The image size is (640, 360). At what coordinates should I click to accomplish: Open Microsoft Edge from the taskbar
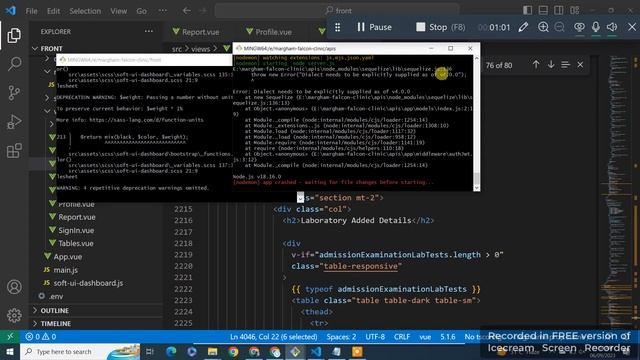(171, 351)
